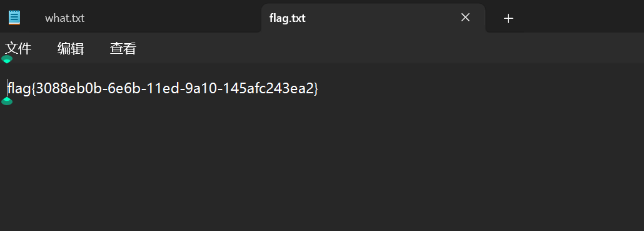Select the flag.txt tab
Screen dimensions: 644x231
288,18
